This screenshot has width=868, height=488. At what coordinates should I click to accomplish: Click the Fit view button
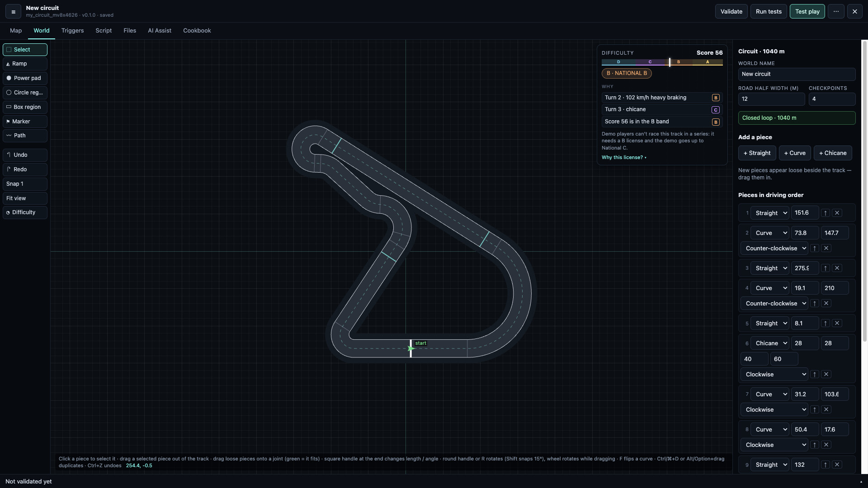coord(25,198)
